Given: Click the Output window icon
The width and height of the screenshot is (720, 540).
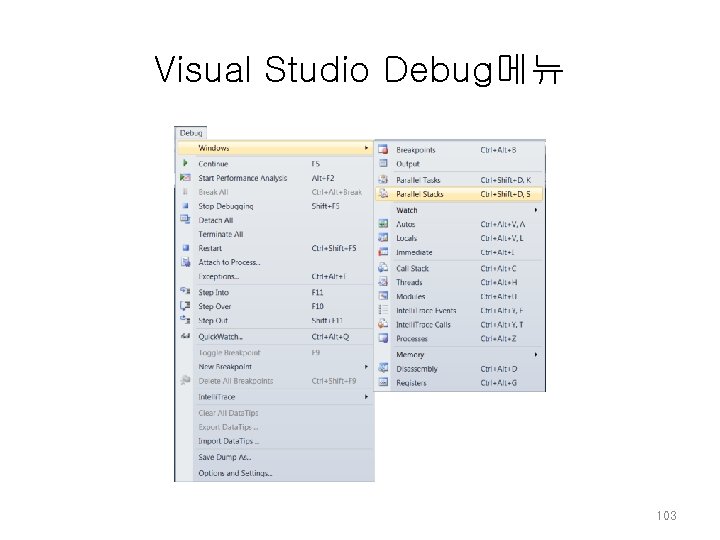Looking at the screenshot, I should pos(383,163).
